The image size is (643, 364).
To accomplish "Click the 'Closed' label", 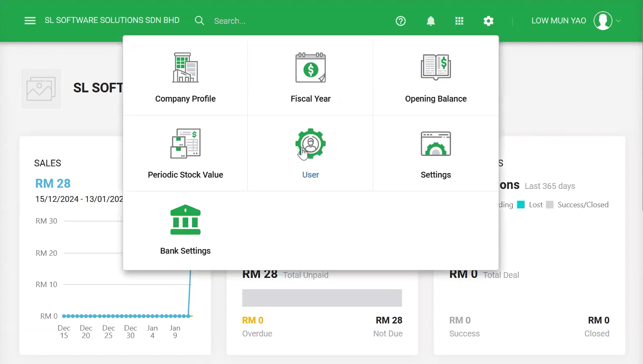I will click(x=597, y=333).
